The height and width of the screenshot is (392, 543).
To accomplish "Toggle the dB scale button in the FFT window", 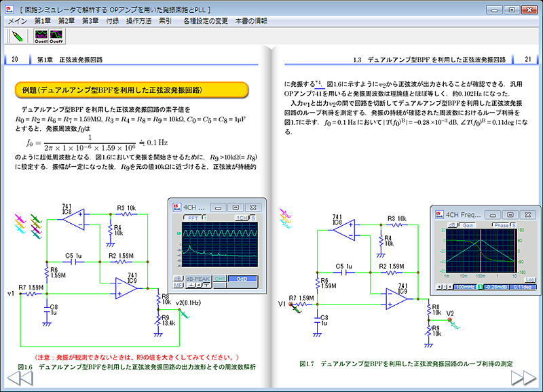I will (178, 279).
